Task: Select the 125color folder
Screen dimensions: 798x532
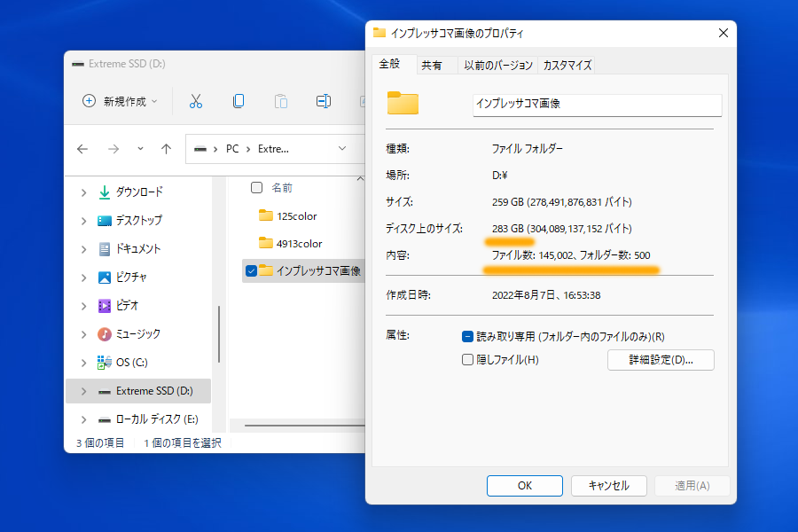Action: [x=297, y=215]
